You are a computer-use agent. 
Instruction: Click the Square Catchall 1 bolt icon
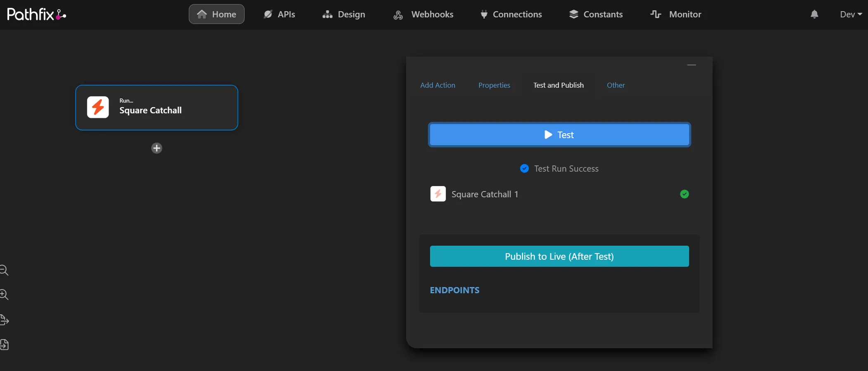(438, 194)
